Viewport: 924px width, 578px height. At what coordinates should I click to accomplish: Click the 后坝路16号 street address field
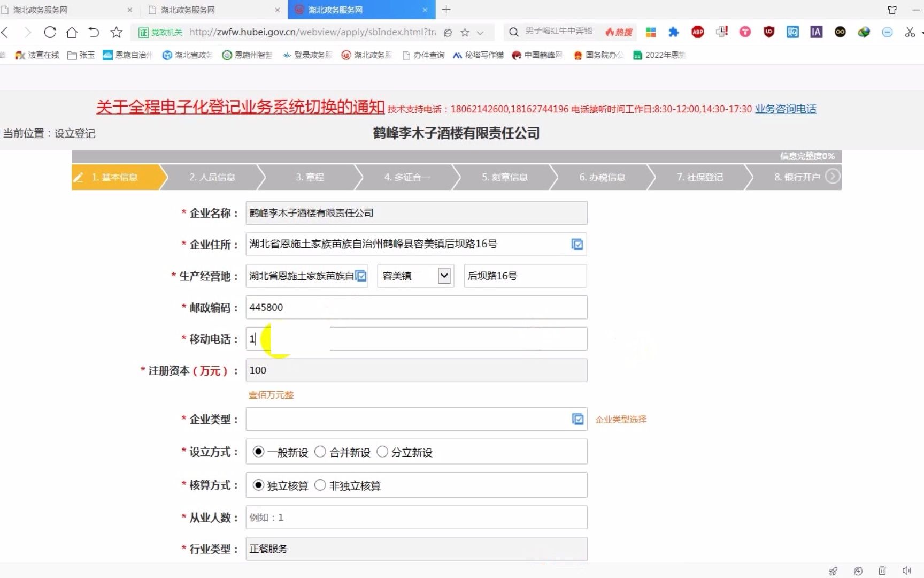(525, 276)
